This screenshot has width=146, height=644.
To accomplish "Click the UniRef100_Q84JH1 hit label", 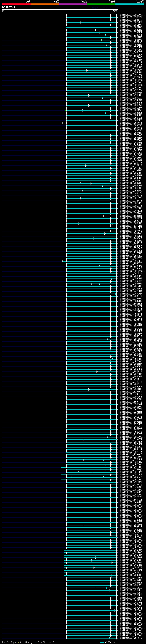I will (x=131, y=30).
